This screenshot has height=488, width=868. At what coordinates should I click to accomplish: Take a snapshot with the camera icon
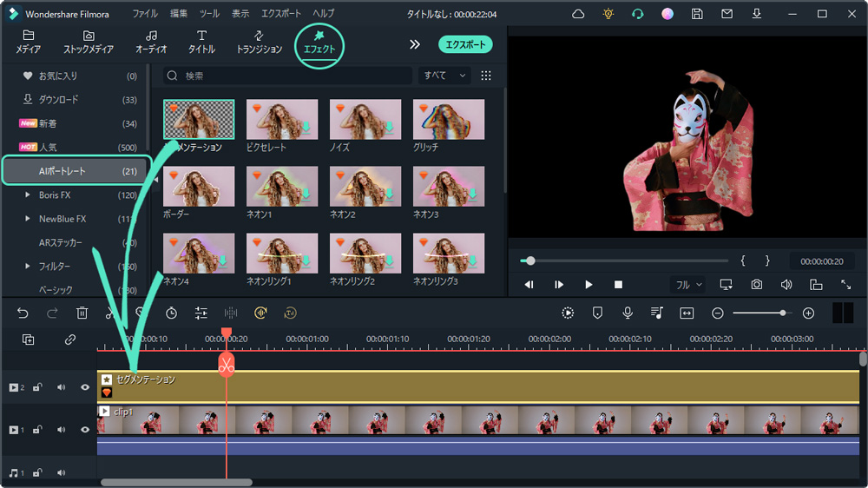click(757, 284)
